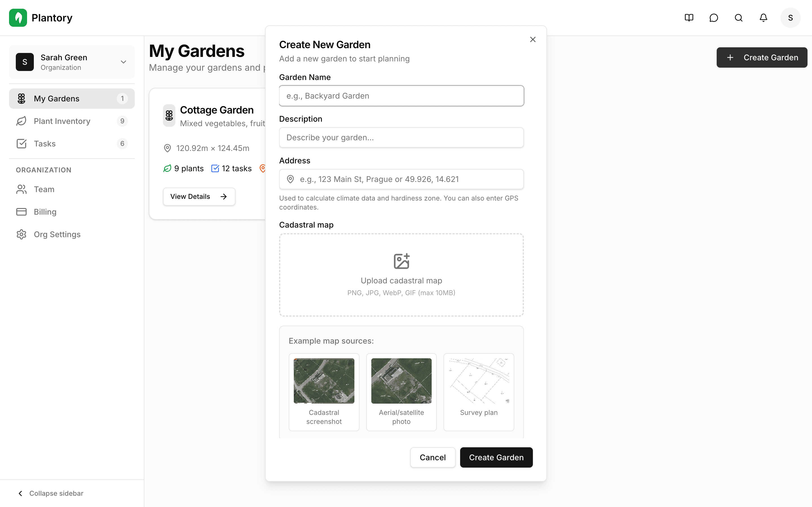Screen dimensions: 812x507
Task: Collapse the sidebar
Action: coord(51,493)
